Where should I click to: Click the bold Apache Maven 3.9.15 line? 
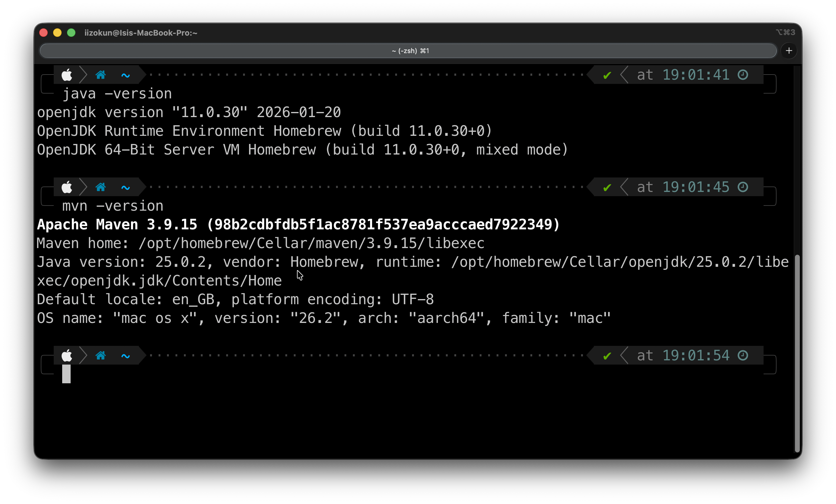coord(298,225)
